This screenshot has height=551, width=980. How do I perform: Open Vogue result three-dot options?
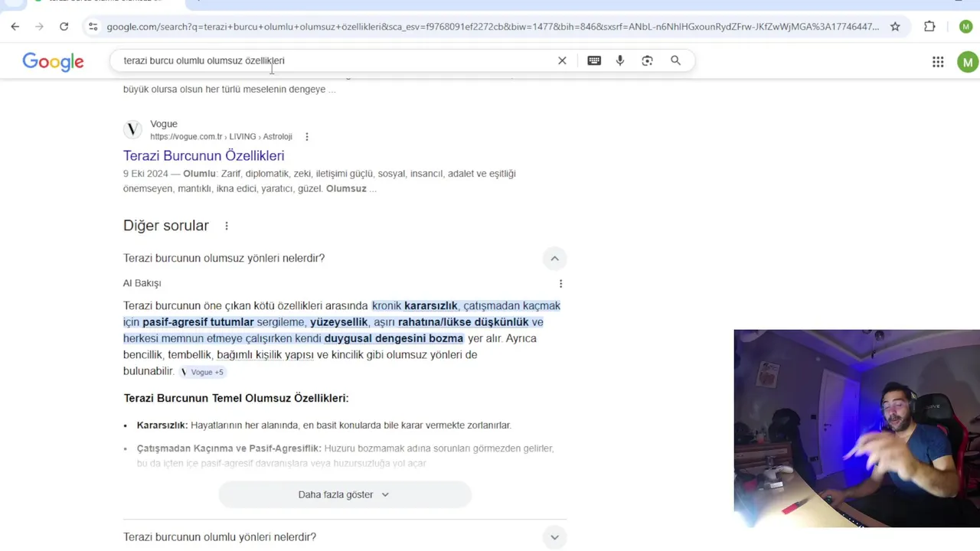point(307,137)
